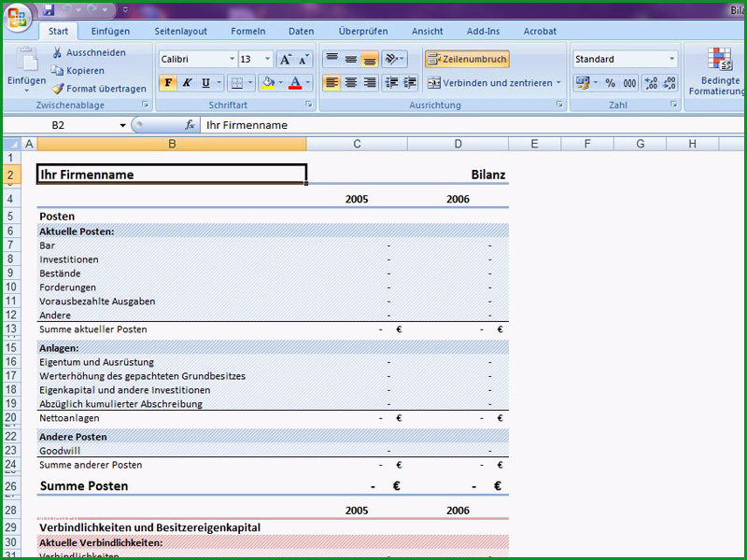Open Zwischenablage dialog launcher

click(146, 105)
